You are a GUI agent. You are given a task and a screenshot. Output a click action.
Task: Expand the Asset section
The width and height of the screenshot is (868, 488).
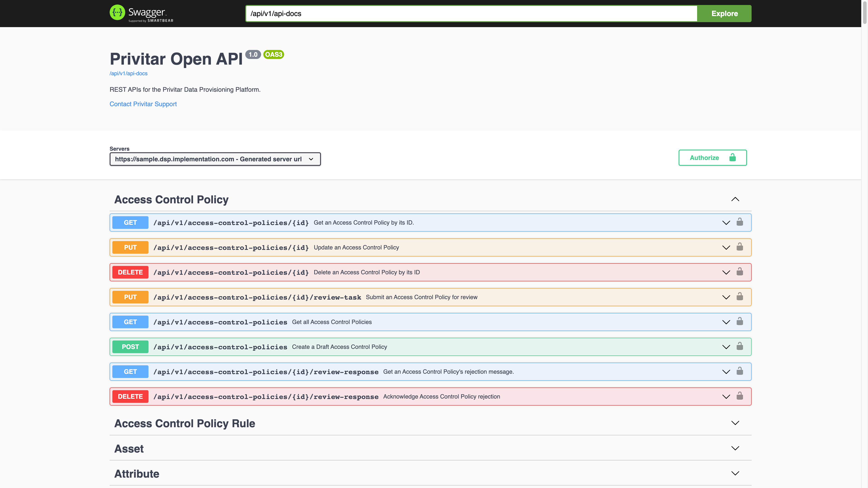735,448
